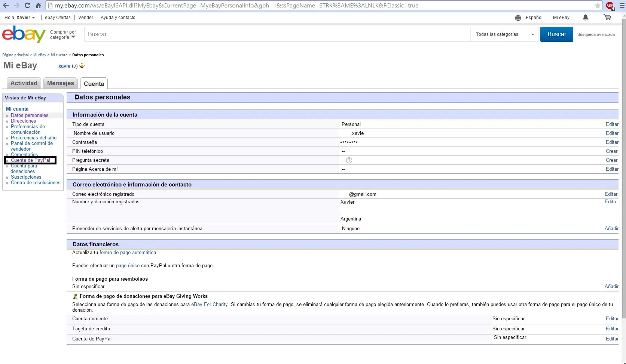626x364 pixels.
Task: Open Cuenta para donaciones in the sidebar
Action: pyautogui.click(x=24, y=169)
